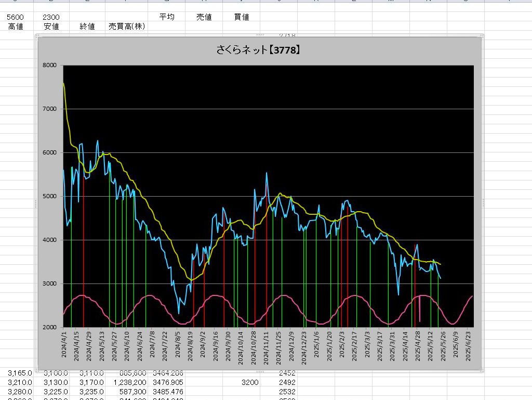Select the chart title さくらネット【3778】
The width and height of the screenshot is (532, 400).
[258, 50]
